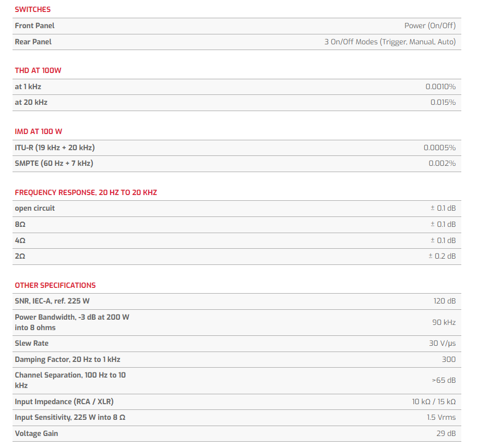Image resolution: width=478 pixels, height=448 pixels.
Task: Click the SWITCHES section heading
Action: pyautogui.click(x=32, y=9)
